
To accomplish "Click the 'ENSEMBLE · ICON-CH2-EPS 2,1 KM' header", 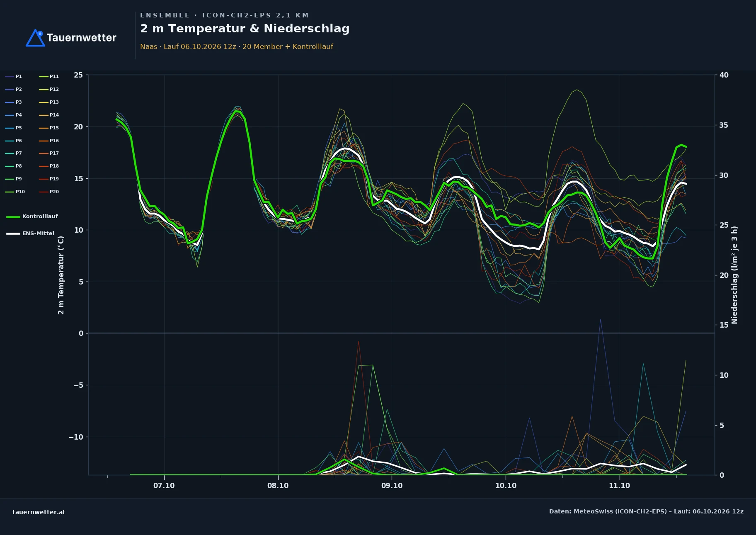I will (x=224, y=15).
